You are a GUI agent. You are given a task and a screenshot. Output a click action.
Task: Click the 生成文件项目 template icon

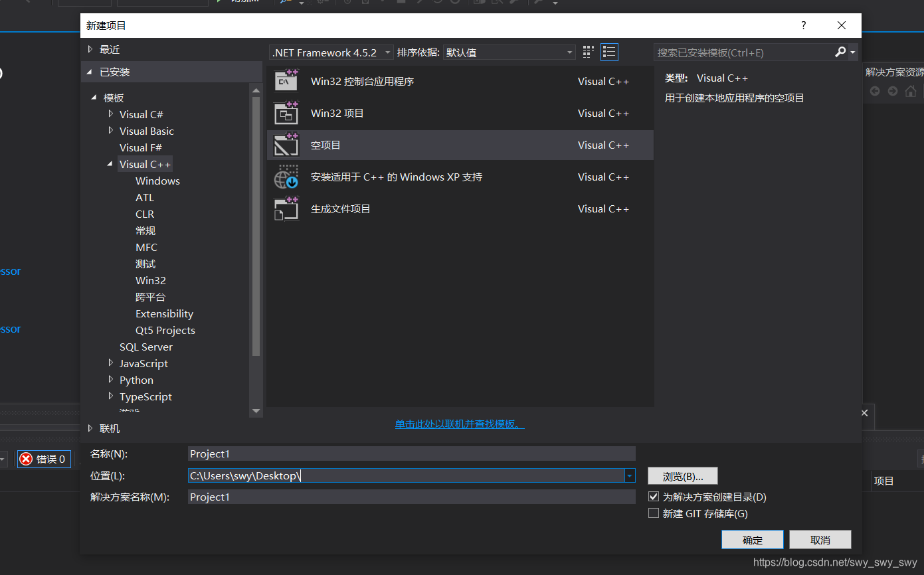coord(286,208)
